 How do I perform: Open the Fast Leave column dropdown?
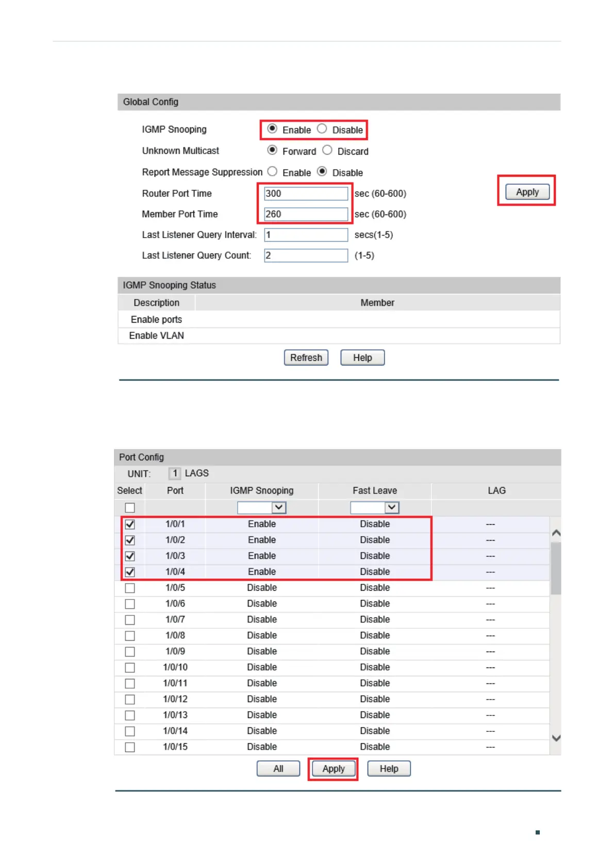[375, 508]
